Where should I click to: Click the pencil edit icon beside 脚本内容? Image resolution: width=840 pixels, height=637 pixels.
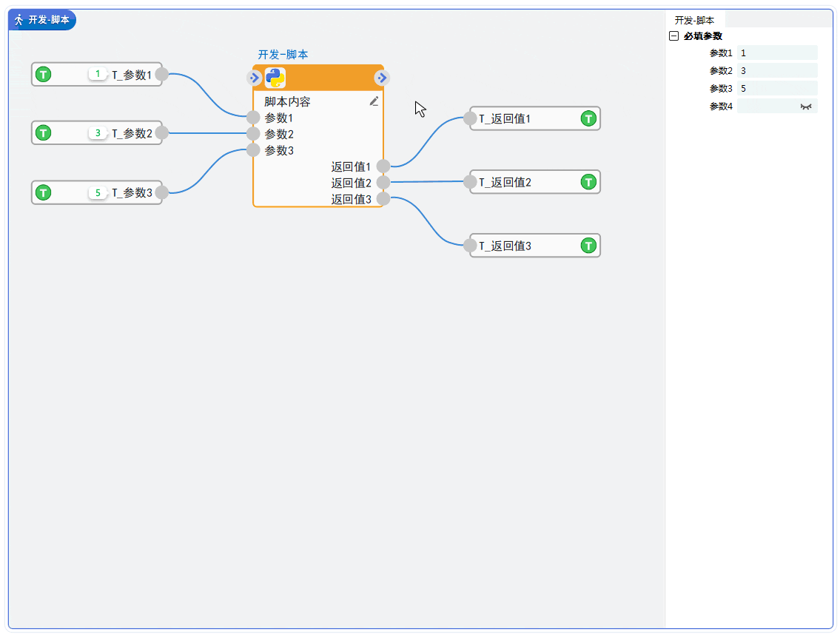click(374, 101)
